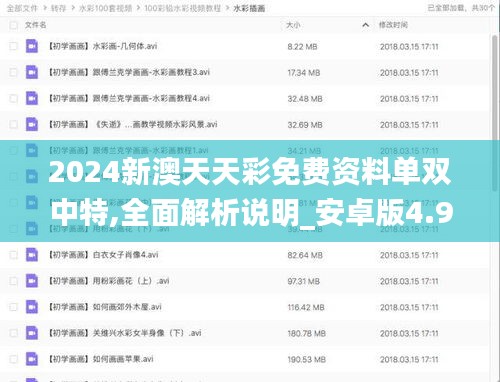Click the date of 如何画苹果.avi row

(x=409, y=359)
